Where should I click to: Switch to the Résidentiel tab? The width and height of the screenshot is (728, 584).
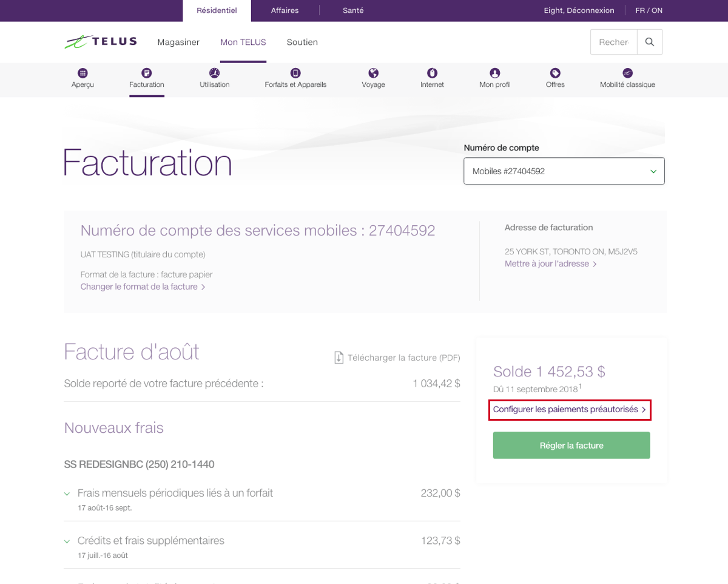pyautogui.click(x=217, y=10)
